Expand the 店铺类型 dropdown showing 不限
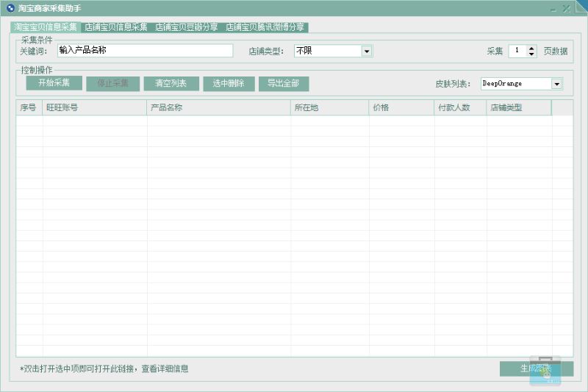This screenshot has width=588, height=392. [366, 51]
